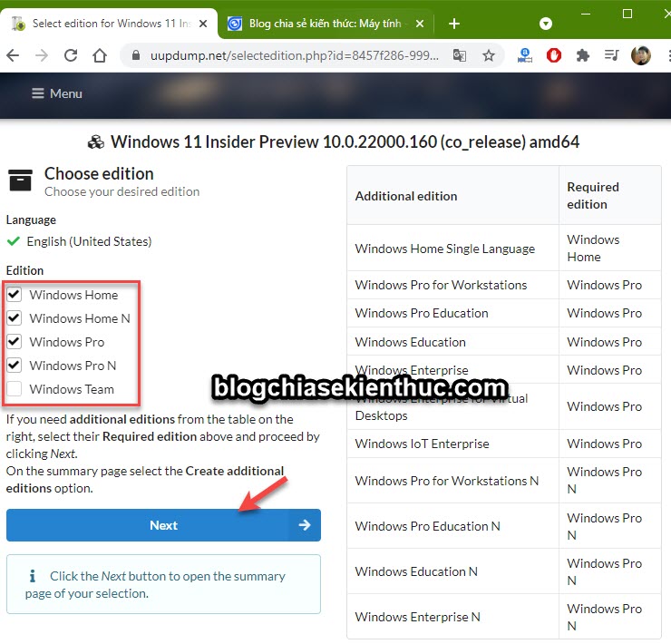Uncheck the Windows Home N edition
671x644 pixels.
[15, 318]
